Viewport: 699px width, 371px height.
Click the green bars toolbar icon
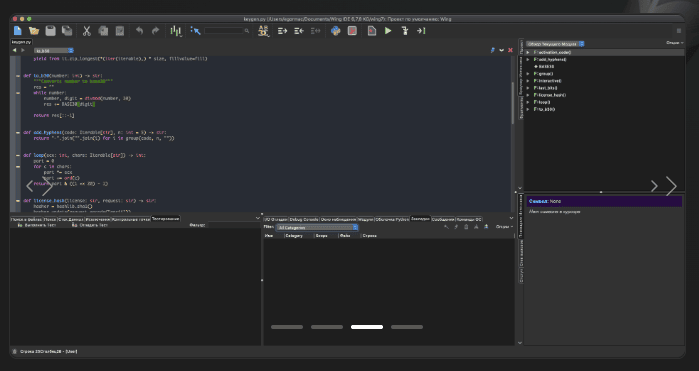176,31
